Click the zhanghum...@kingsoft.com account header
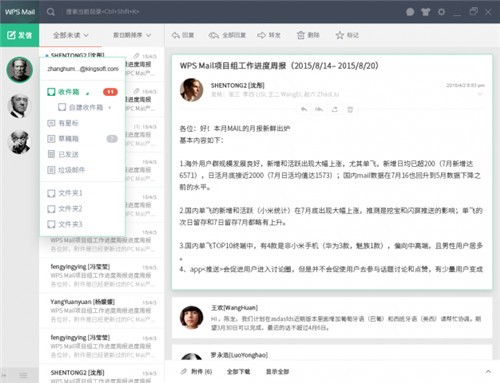 click(x=83, y=69)
